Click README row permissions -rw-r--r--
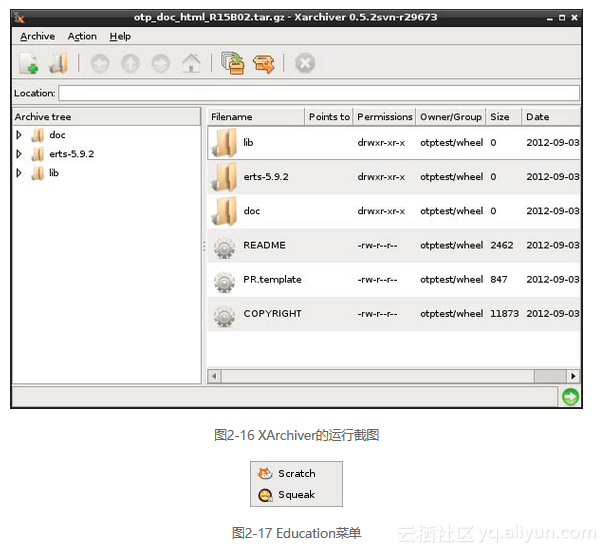 click(377, 245)
